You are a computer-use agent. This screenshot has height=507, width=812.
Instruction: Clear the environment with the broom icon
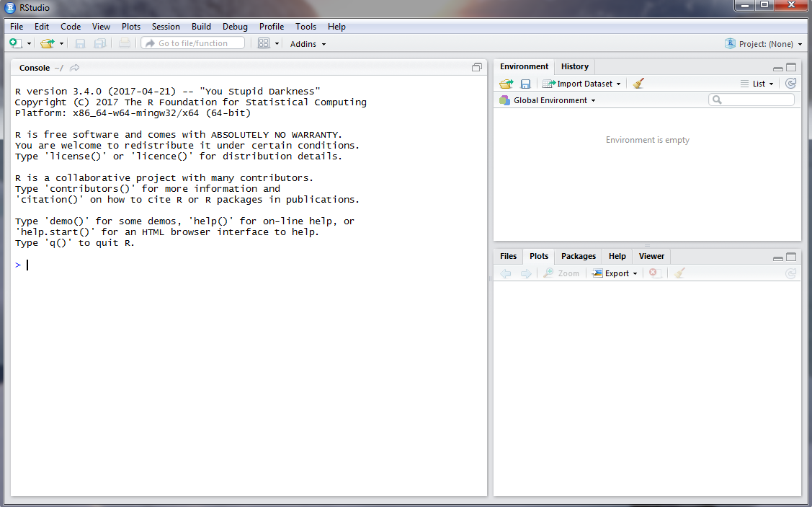click(638, 84)
